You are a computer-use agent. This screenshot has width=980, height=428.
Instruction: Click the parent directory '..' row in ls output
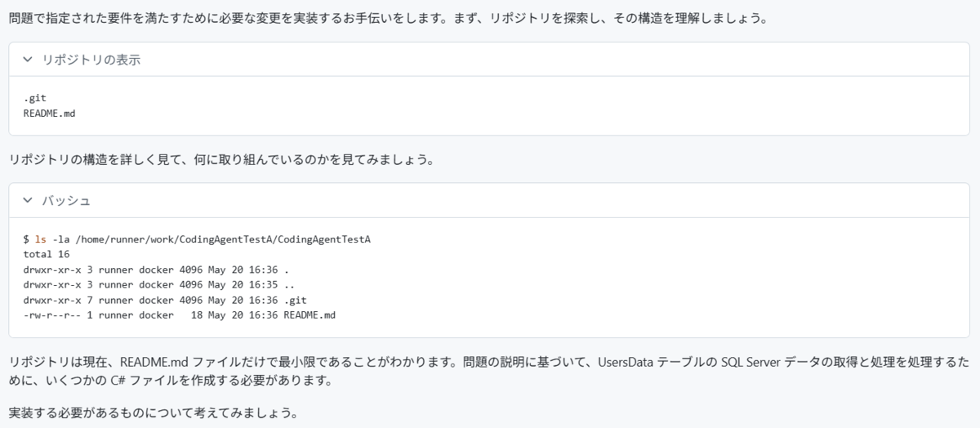(x=158, y=284)
